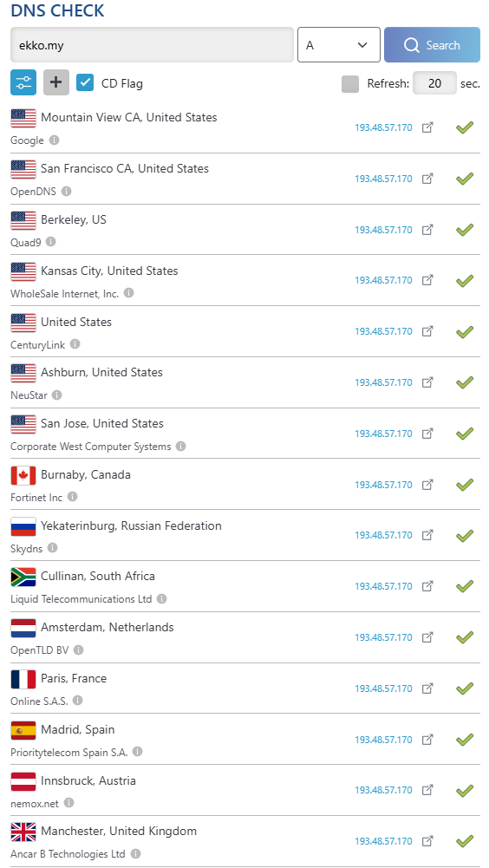Click the refresh seconds field showing 20
This screenshot has height=868, width=489.
[x=434, y=83]
